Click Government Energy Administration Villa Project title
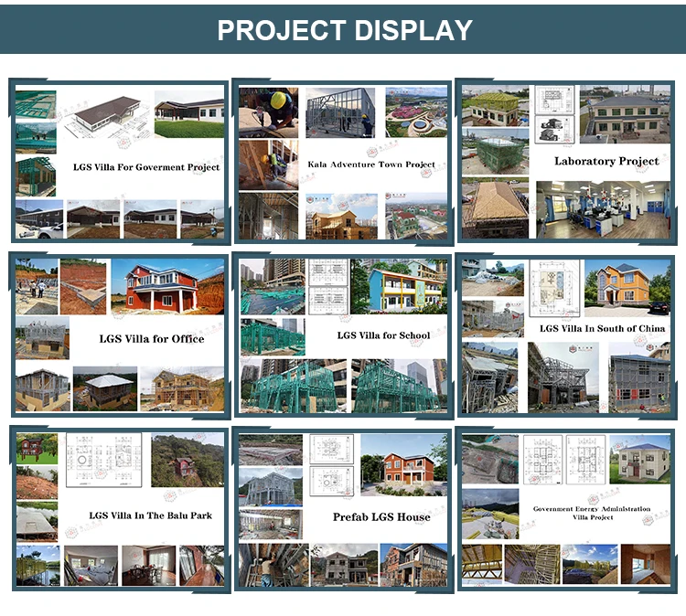The image size is (686, 616). 592,513
